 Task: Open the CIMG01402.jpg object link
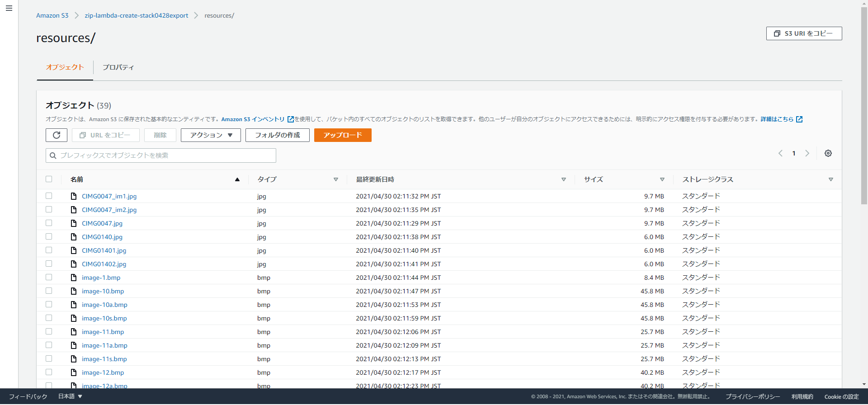coord(104,264)
